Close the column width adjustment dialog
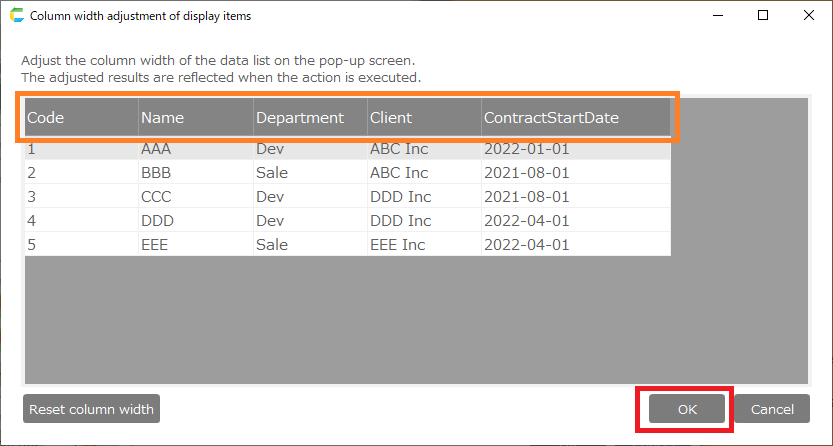Viewport: 833px width, 446px height. pos(809,16)
